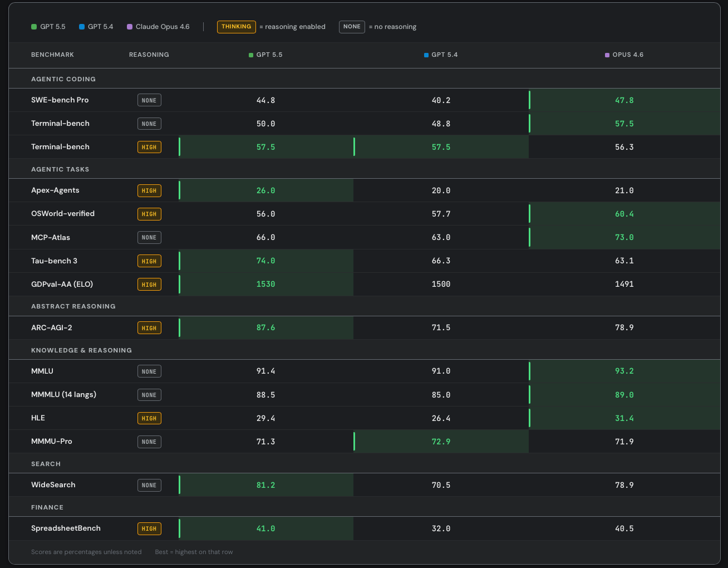Select the 57.7 OSWorld-verified score

tap(441, 214)
